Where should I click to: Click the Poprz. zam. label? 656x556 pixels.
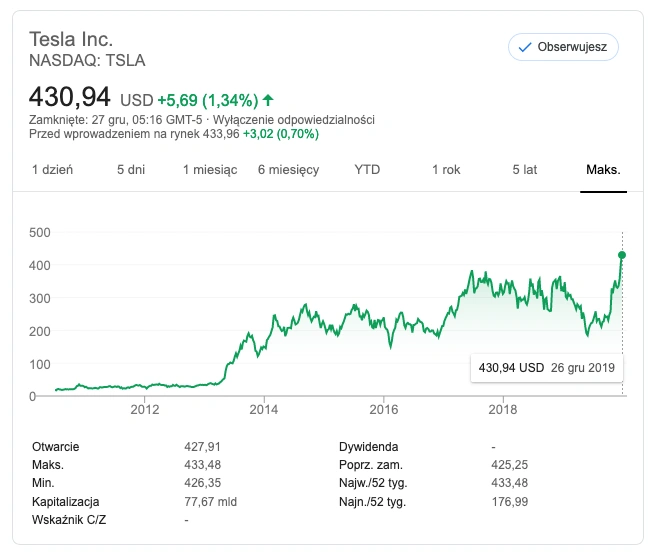[x=371, y=465]
